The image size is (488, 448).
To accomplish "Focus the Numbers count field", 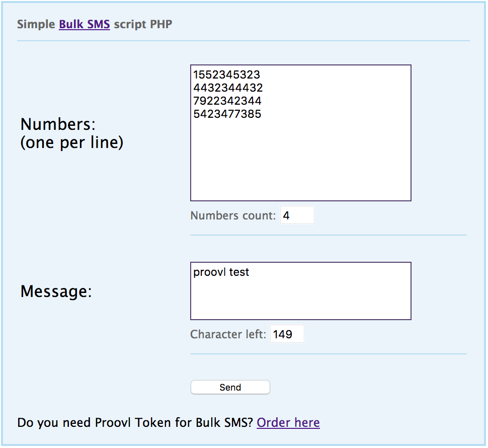I will tap(297, 215).
